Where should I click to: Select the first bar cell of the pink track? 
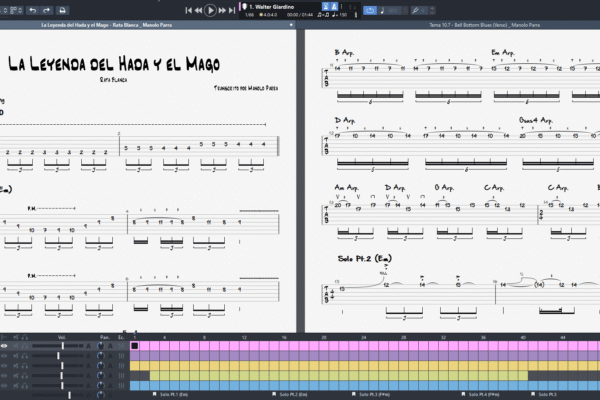click(135, 346)
